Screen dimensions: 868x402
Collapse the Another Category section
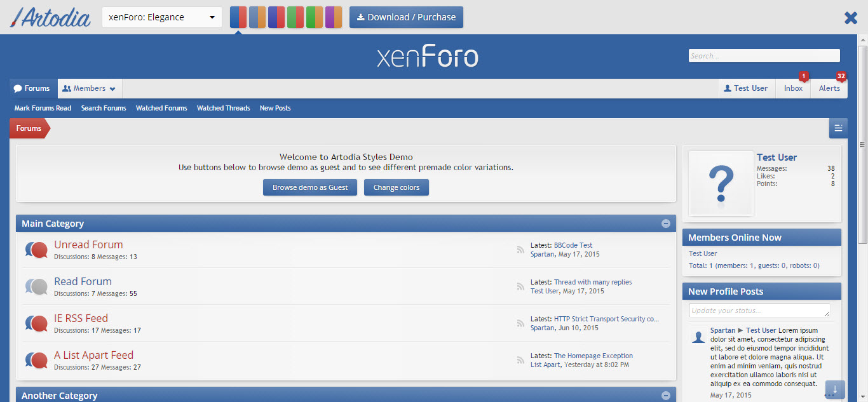(x=665, y=396)
